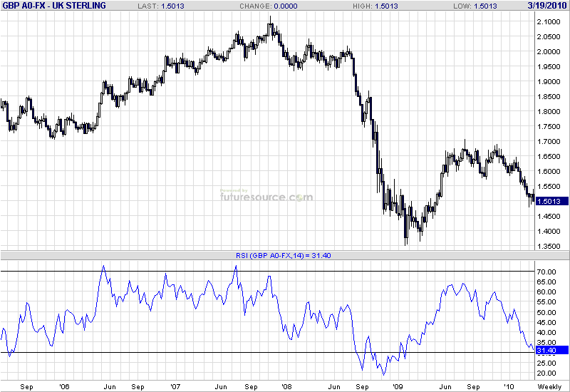Click the 70.00 RSI axis label
Image resolution: width=570 pixels, height=392 pixels.
pyautogui.click(x=546, y=272)
